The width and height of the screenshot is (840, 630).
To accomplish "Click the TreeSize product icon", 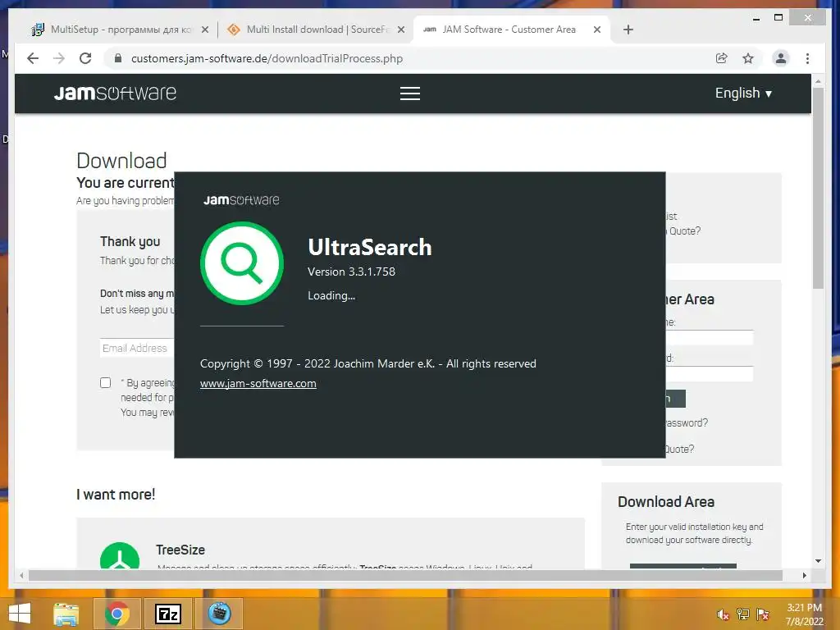I will (120, 555).
